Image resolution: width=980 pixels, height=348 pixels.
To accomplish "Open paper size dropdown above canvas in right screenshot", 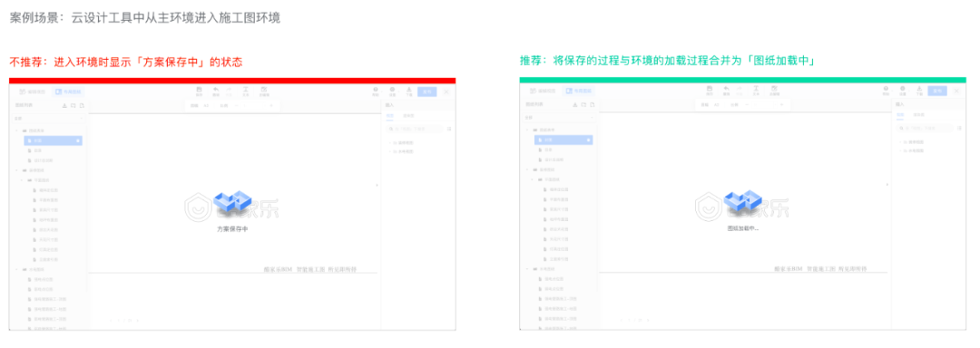I will pyautogui.click(x=718, y=105).
